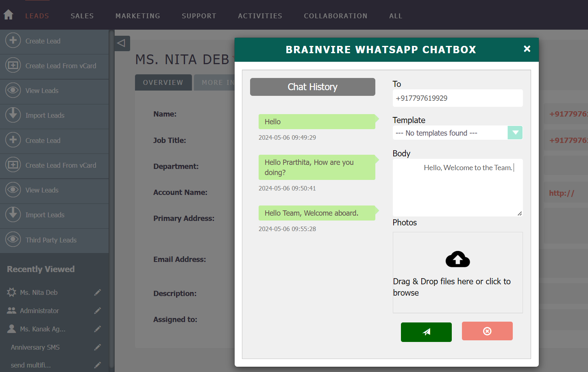Click plus icon of second Create Lead
Screen dimensions: 588x372
point(13,140)
